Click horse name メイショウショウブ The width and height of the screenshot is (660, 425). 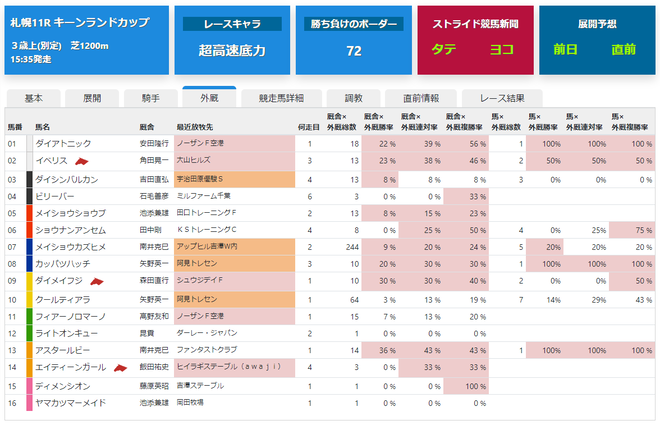coord(70,214)
